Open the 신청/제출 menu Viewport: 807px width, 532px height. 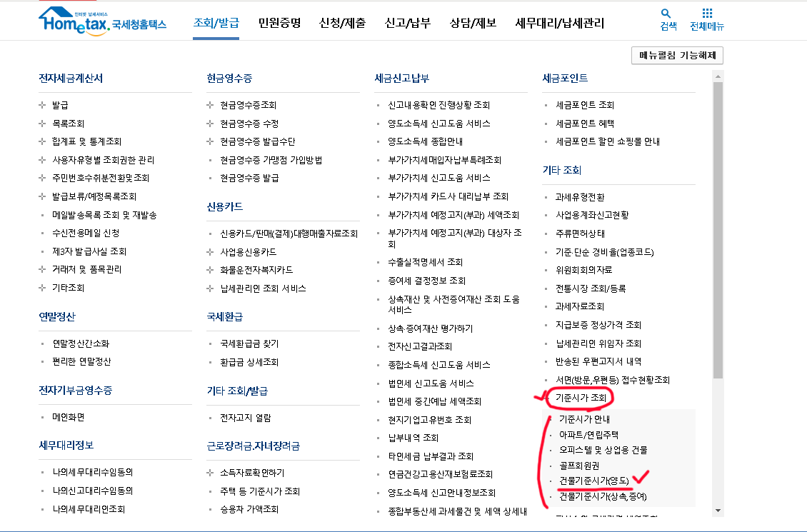pos(342,23)
